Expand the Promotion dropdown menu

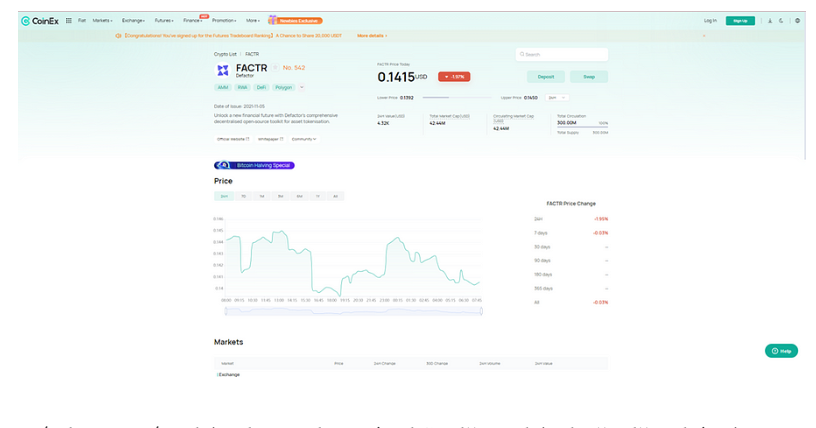(x=224, y=21)
